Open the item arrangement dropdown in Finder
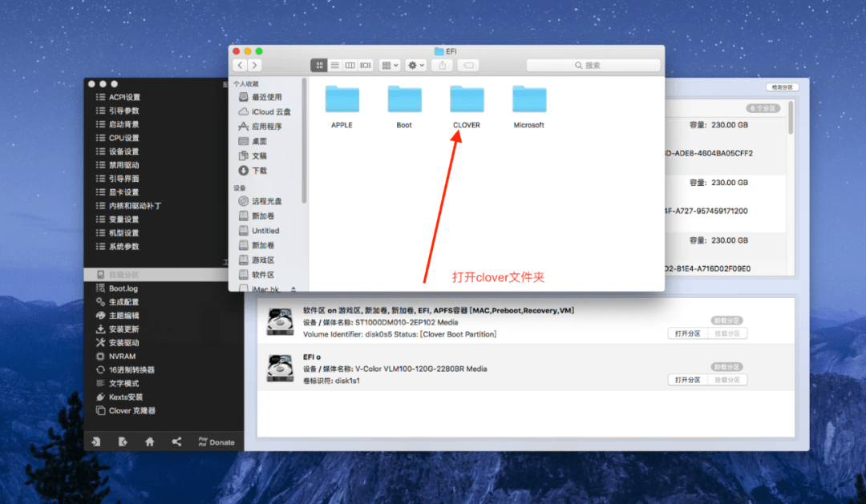Viewport: 866px width, 504px height. pos(390,65)
